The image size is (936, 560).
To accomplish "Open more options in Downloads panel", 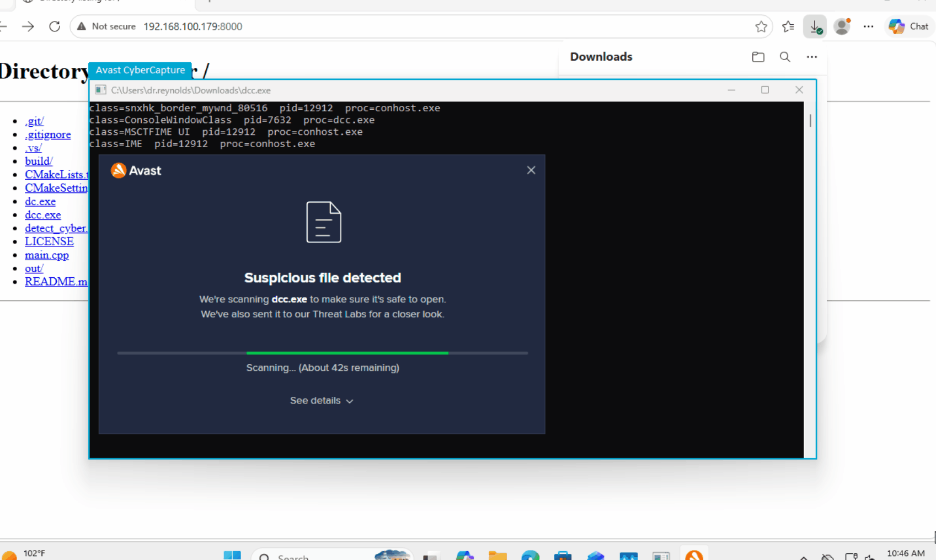I will [x=811, y=57].
